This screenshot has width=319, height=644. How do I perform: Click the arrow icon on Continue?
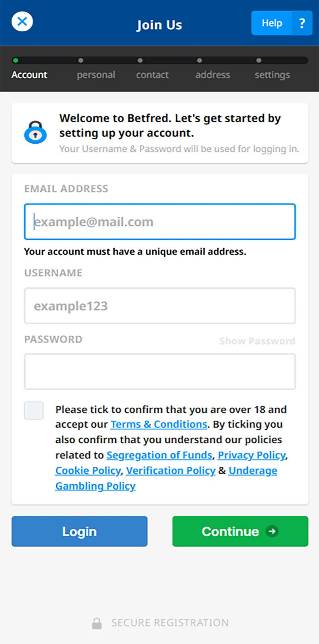[x=272, y=531]
